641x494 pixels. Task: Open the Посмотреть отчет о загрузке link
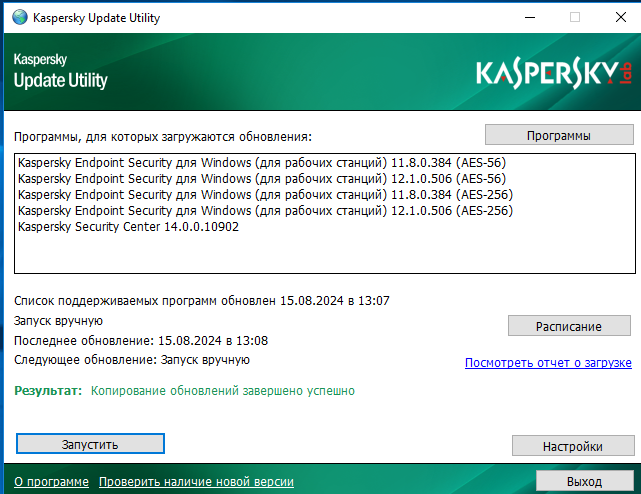[548, 363]
